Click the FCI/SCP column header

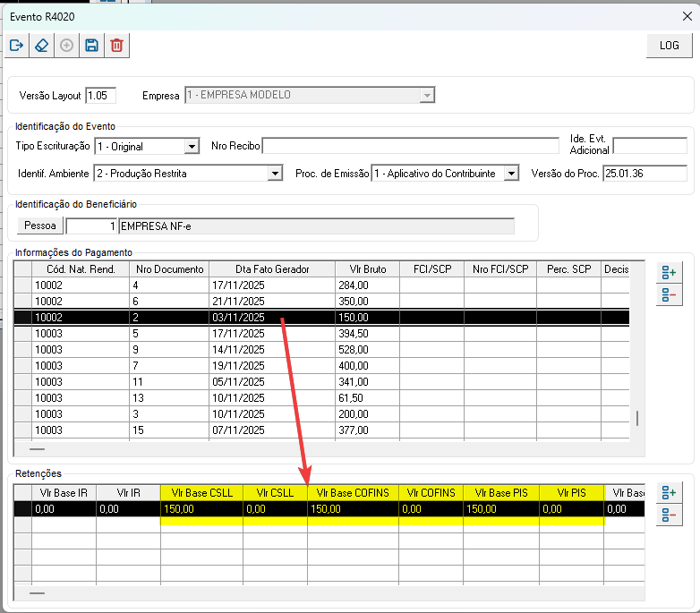point(432,269)
